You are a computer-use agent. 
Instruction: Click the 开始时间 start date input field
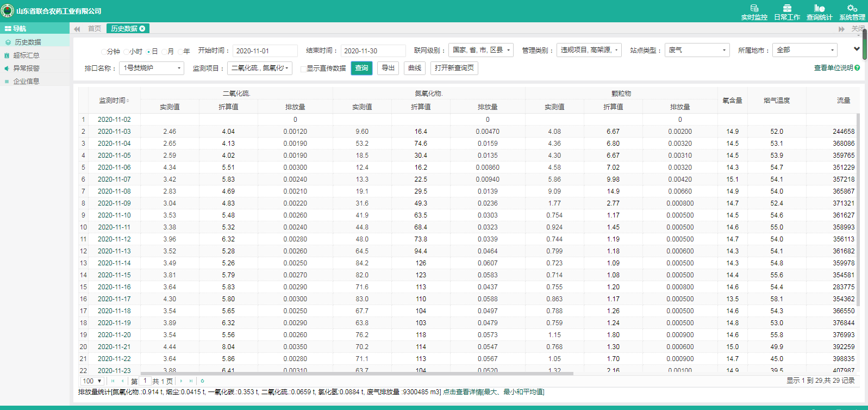(x=265, y=51)
